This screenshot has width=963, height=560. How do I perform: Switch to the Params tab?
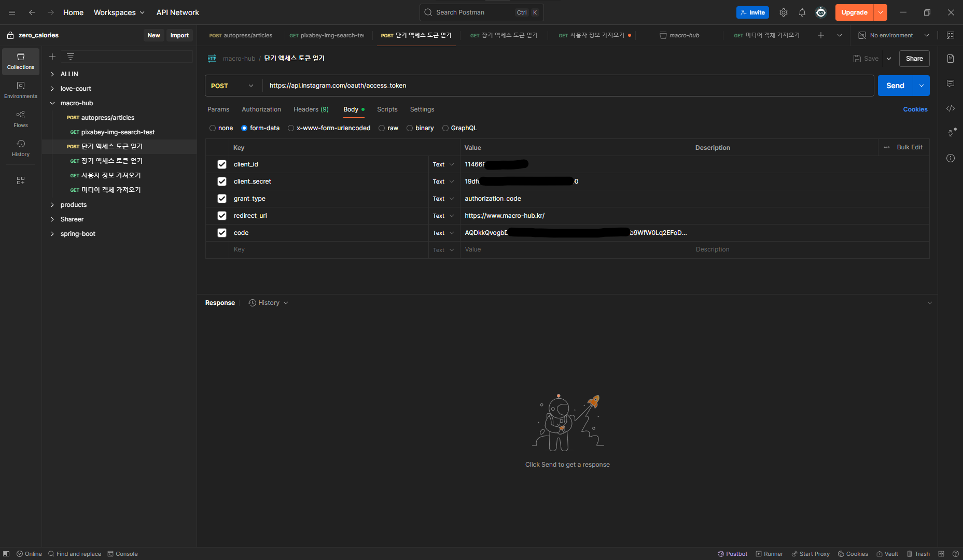(218, 109)
